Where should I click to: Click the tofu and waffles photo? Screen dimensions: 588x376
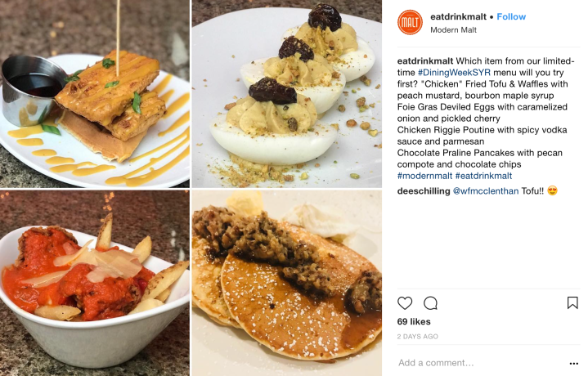[x=95, y=93]
